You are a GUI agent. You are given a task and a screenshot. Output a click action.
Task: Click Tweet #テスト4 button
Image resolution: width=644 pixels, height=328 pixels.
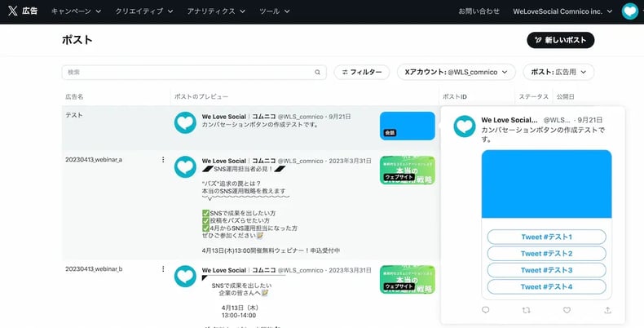click(x=546, y=287)
